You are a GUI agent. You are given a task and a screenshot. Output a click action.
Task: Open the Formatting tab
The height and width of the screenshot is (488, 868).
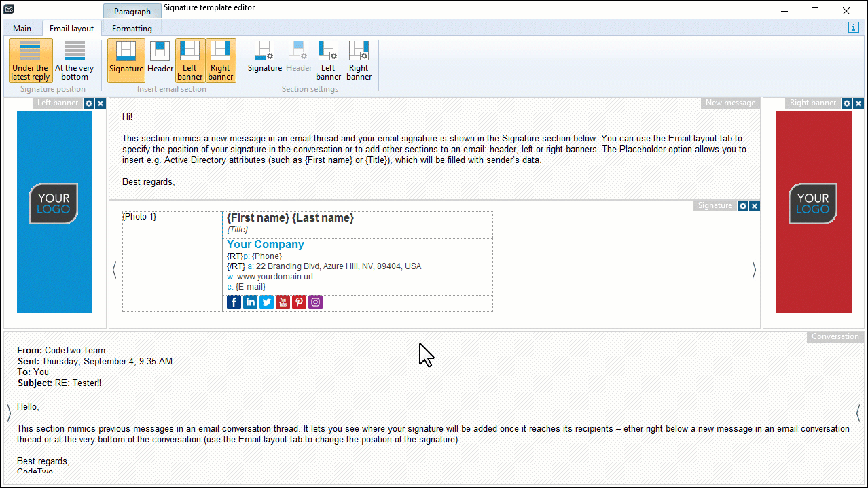pyautogui.click(x=131, y=28)
